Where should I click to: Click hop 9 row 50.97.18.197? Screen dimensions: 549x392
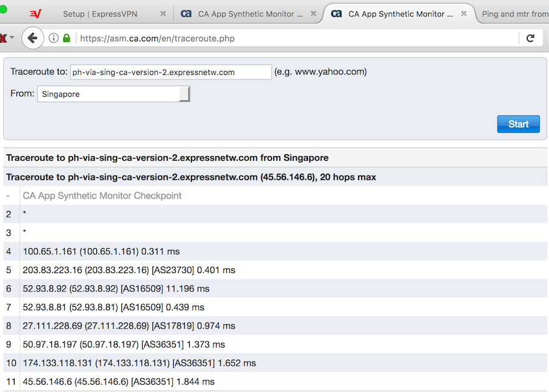point(275,344)
